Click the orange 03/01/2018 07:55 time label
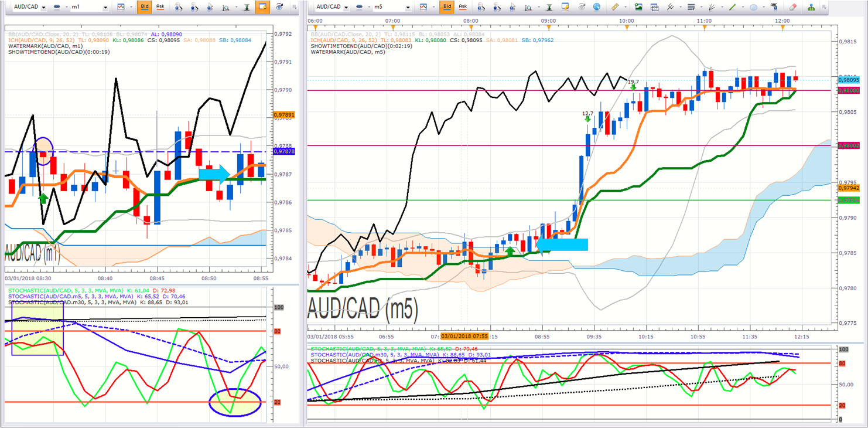868x428 pixels. point(465,337)
